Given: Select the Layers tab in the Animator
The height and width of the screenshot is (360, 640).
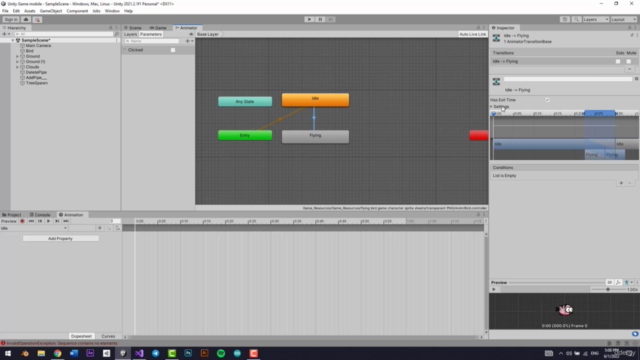Looking at the screenshot, I should point(130,34).
